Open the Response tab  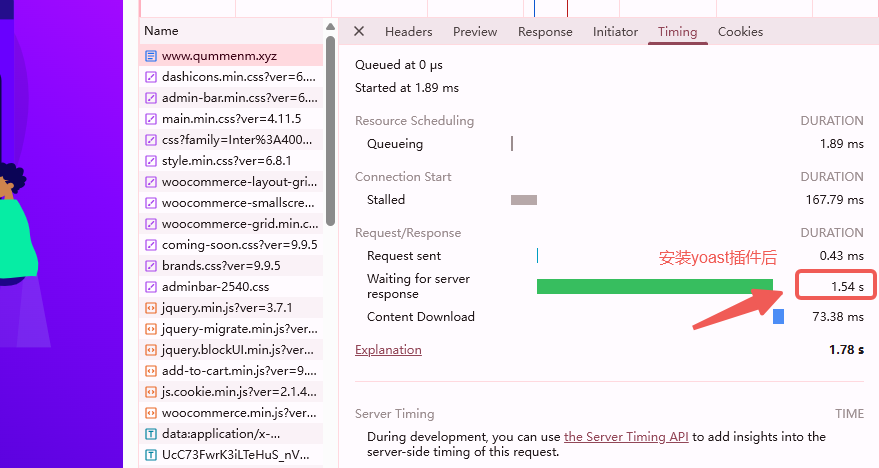pos(545,32)
